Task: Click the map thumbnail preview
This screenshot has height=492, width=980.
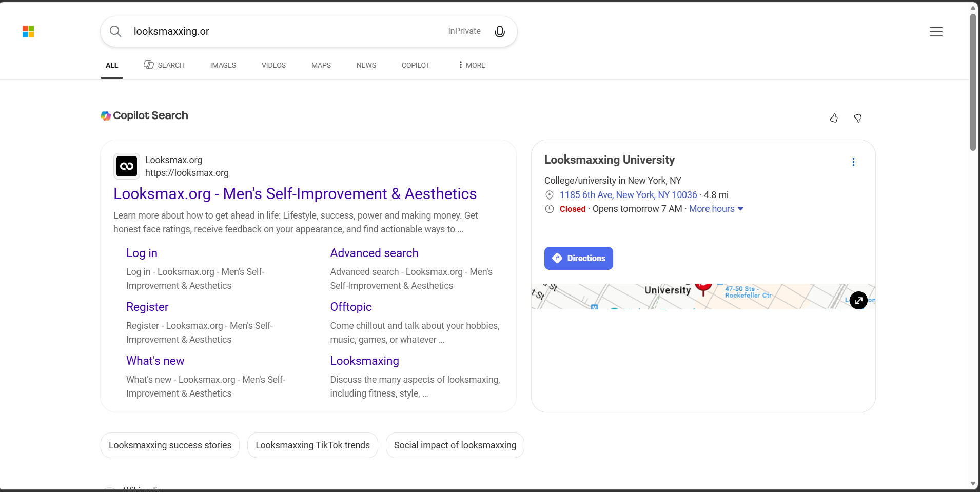Action: click(x=703, y=297)
